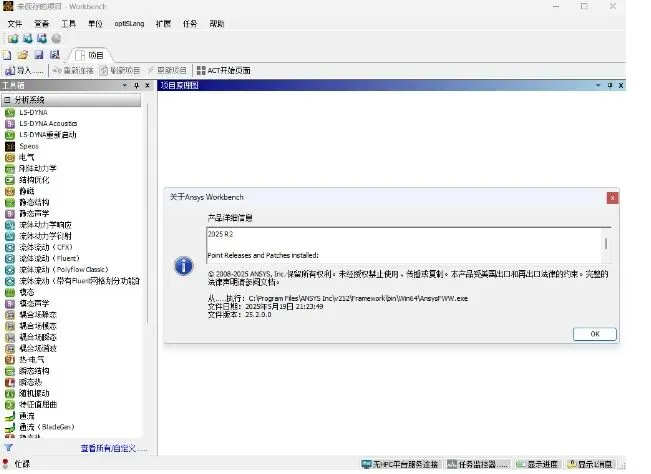Select the 耦合场静态 system
The image size is (651, 474).
(x=31, y=315)
